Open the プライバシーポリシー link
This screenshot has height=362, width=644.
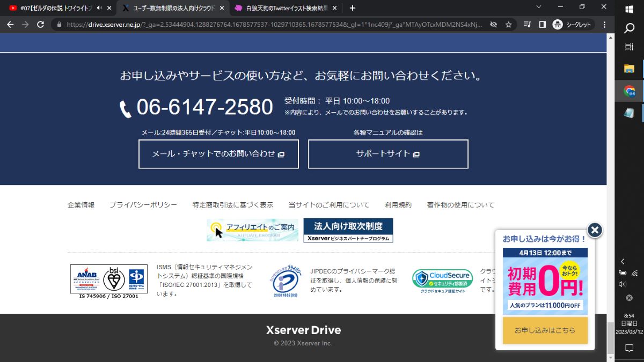coord(143,205)
